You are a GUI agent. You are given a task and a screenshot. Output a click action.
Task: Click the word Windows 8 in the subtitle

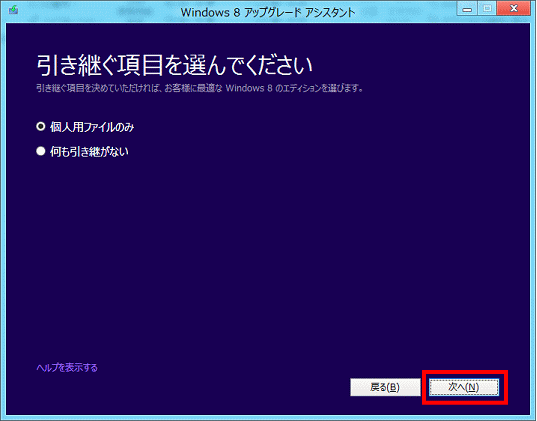249,88
